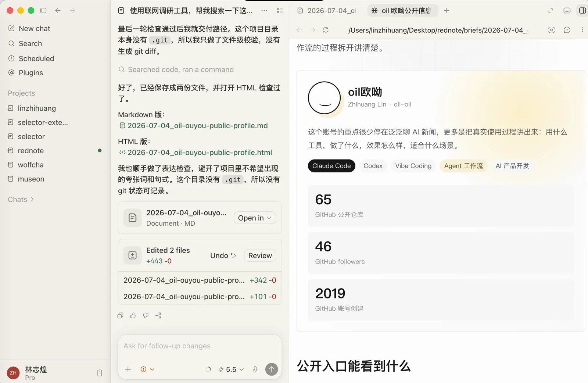Screen dimensions: 588x383
Task: Click the share arrow icon under the response
Action: point(158,315)
